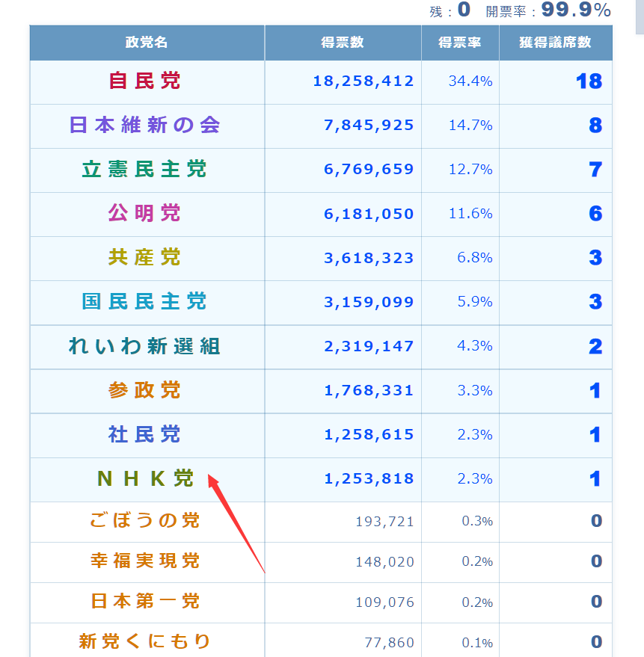Click the 0.1% vote share
The height and width of the screenshot is (657, 644).
coord(477,643)
